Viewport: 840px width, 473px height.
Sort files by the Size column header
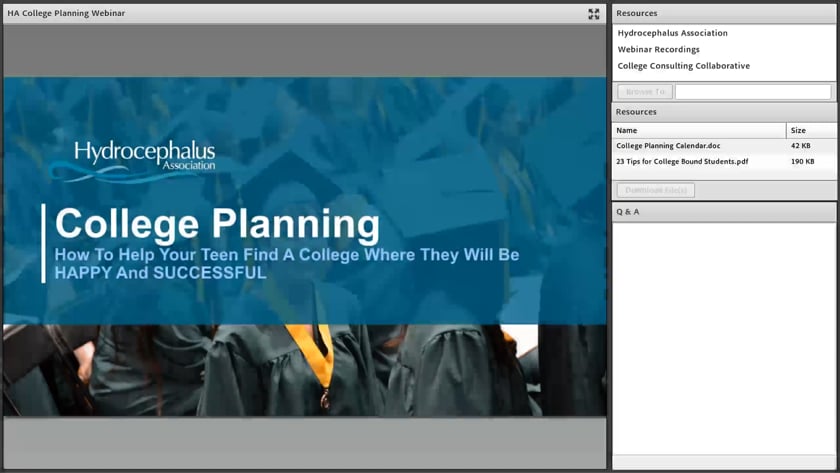[x=811, y=130]
